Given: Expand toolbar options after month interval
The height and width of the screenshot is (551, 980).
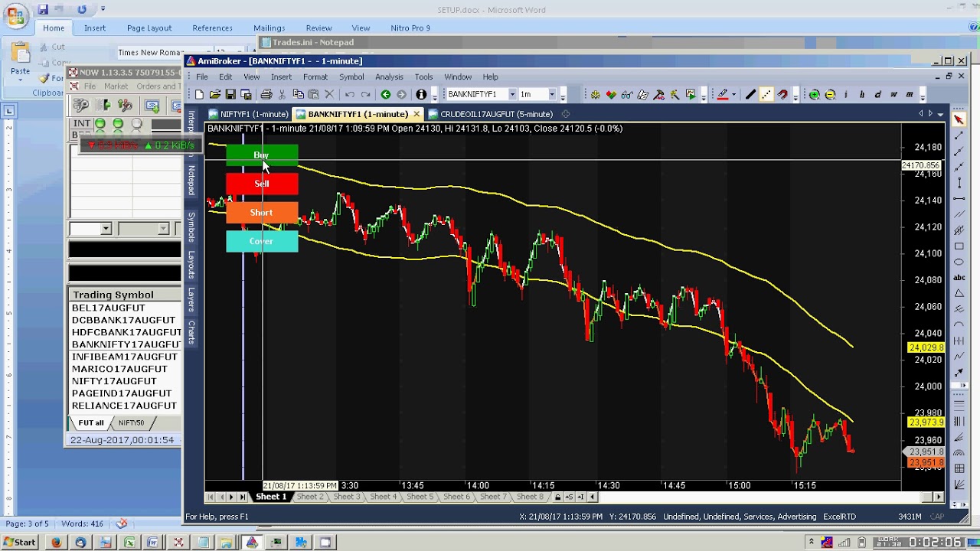Looking at the screenshot, I should [x=923, y=96].
